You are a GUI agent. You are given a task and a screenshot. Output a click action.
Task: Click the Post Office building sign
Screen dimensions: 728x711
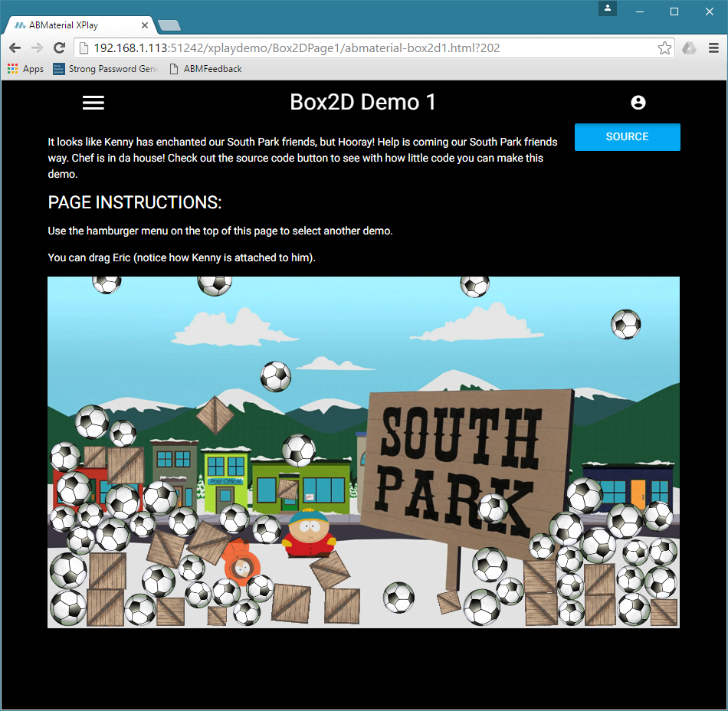pyautogui.click(x=225, y=481)
